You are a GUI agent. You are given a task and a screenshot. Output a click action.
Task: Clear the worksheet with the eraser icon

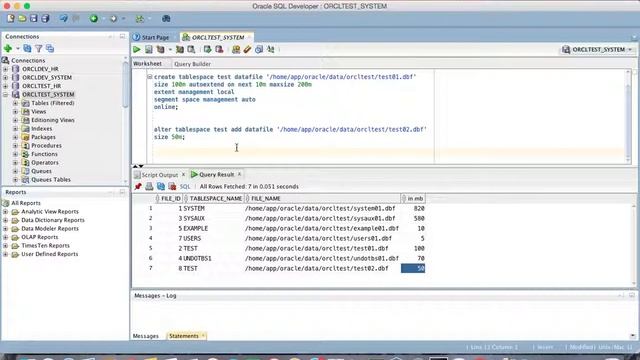pyautogui.click(x=247, y=50)
